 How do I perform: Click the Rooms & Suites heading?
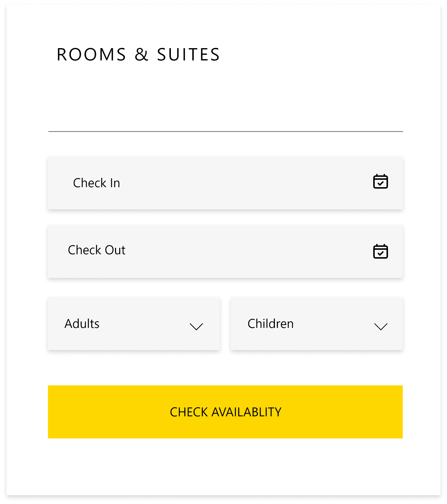point(138,55)
